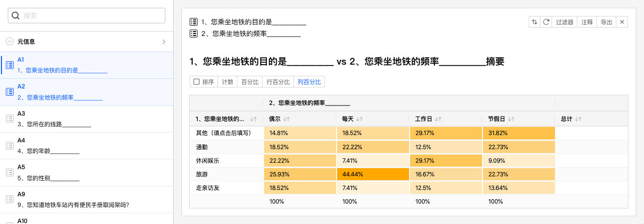
Task: Collapse 元信息 using the circled down arrow
Action: pos(10,42)
